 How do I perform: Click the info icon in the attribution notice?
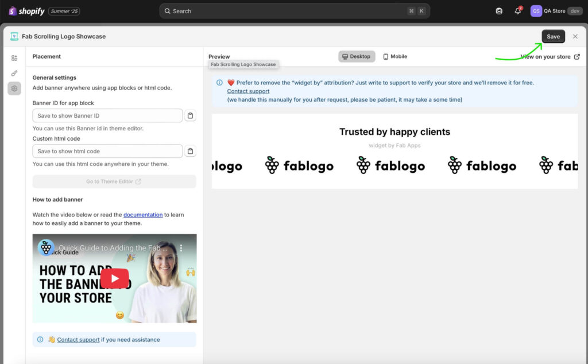click(x=219, y=83)
